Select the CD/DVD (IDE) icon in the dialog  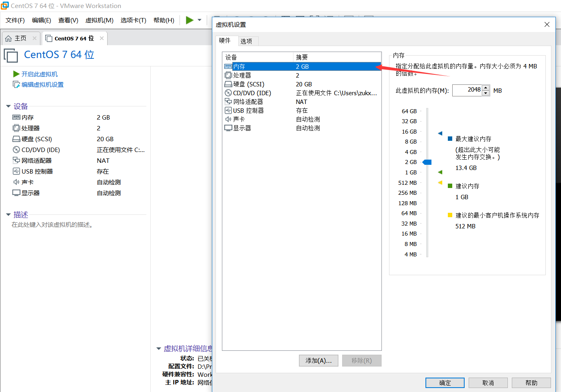tap(228, 93)
